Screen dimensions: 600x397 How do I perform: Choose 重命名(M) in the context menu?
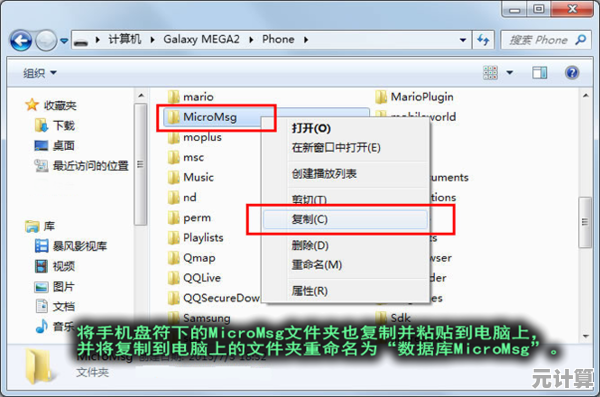[x=317, y=265]
